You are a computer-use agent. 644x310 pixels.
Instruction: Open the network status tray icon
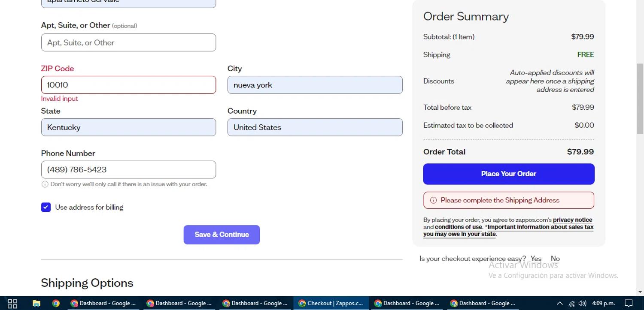pos(571,304)
